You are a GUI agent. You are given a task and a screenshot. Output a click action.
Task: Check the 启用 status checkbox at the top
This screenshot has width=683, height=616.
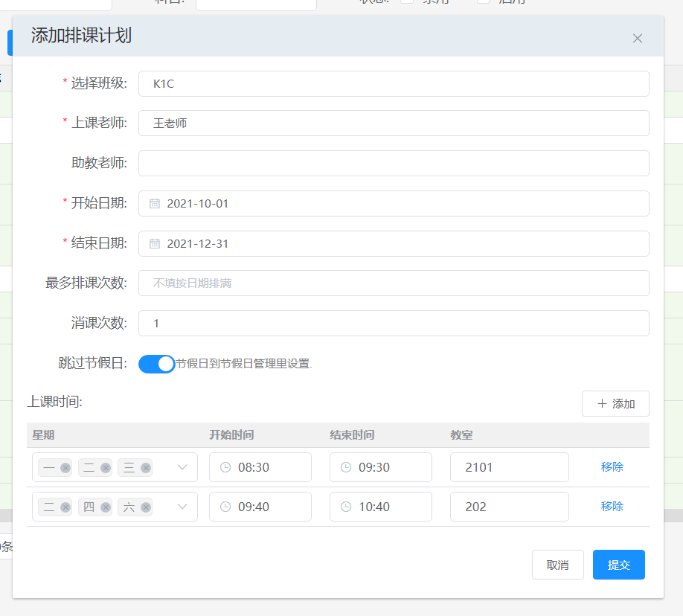pyautogui.click(x=484, y=2)
